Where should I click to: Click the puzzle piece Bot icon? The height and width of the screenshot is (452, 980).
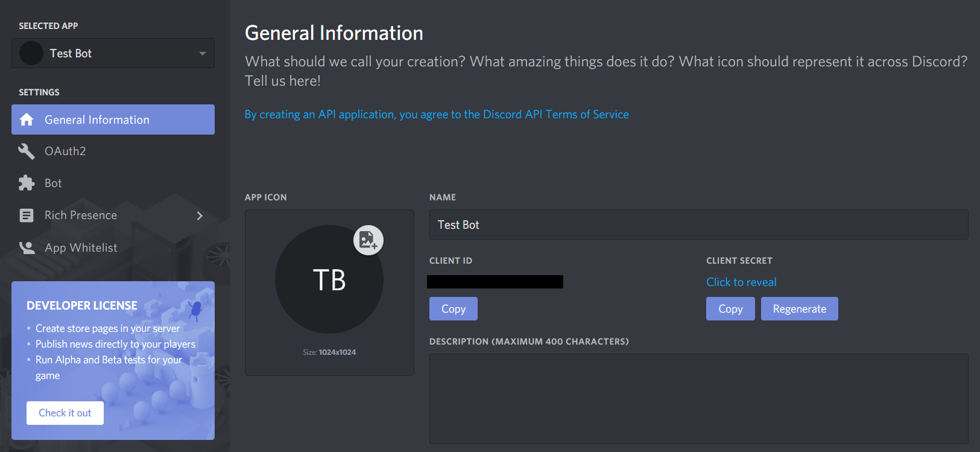27,183
